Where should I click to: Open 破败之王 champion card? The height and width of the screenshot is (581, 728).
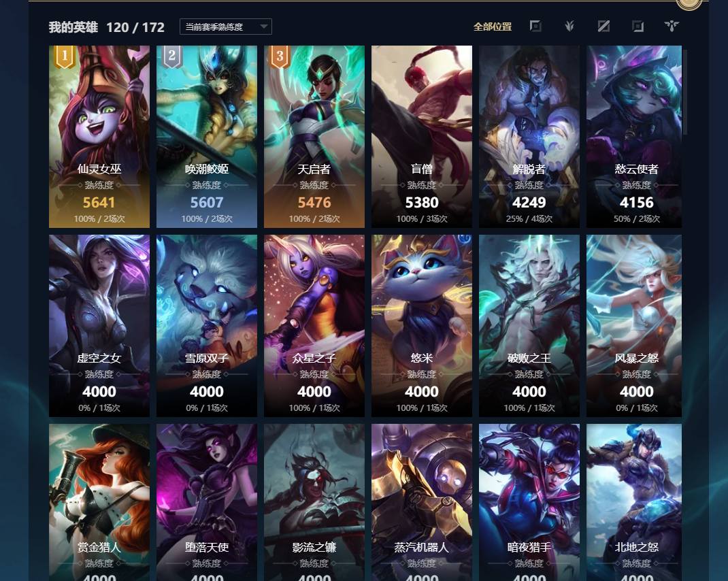(529, 326)
